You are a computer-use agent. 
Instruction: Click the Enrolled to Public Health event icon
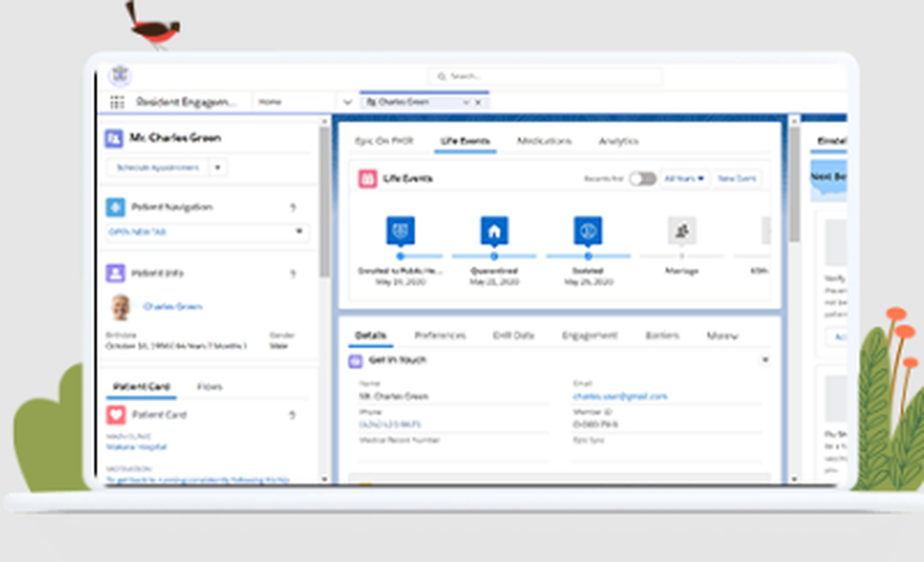click(x=400, y=230)
